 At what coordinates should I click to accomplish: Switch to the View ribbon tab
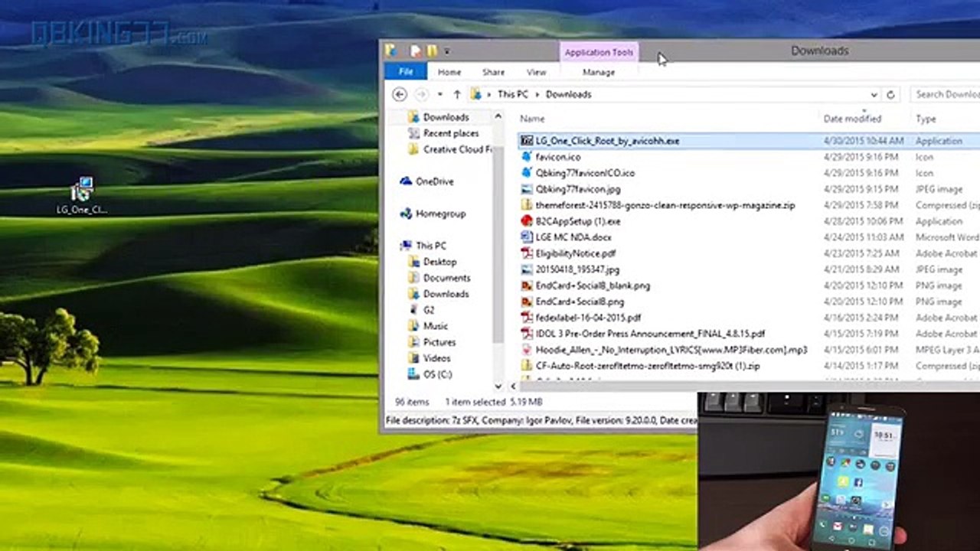tap(536, 72)
